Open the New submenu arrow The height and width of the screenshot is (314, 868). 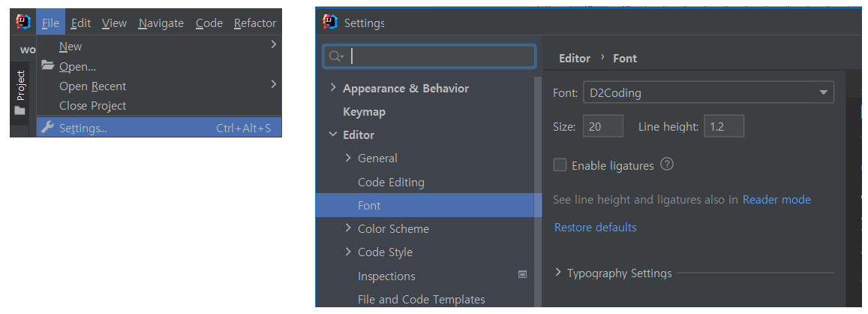click(274, 44)
